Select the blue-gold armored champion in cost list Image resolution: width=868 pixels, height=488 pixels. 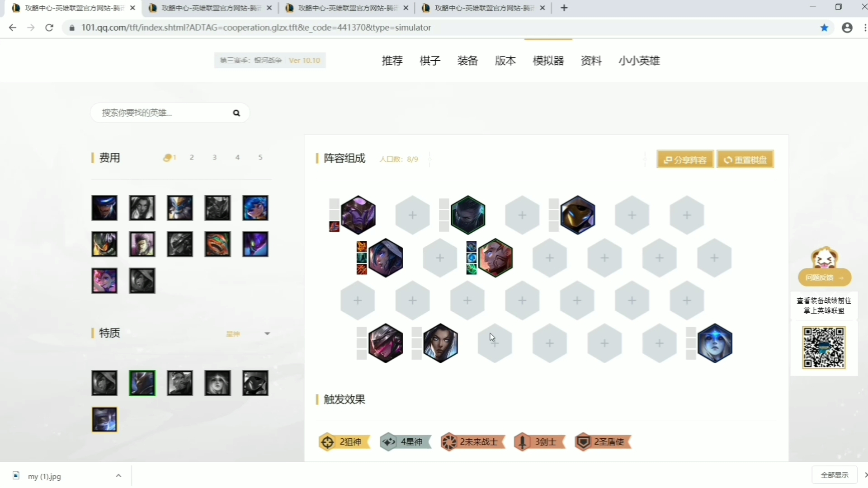pos(180,208)
